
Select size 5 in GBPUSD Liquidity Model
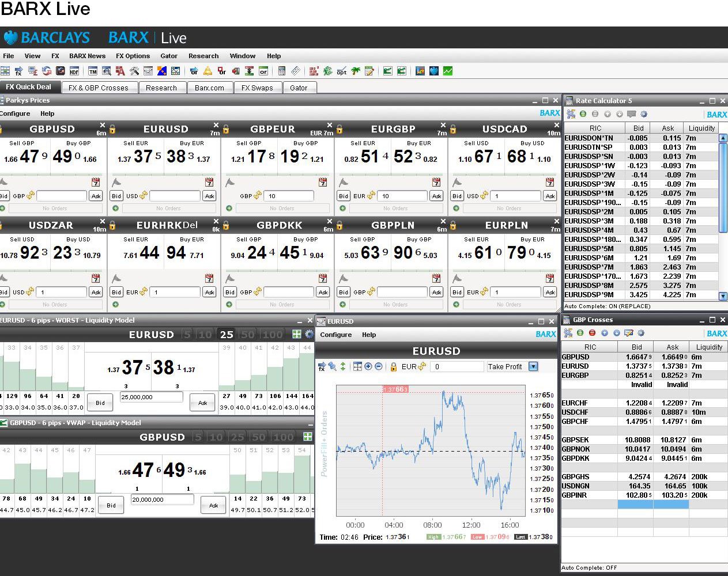(x=198, y=437)
